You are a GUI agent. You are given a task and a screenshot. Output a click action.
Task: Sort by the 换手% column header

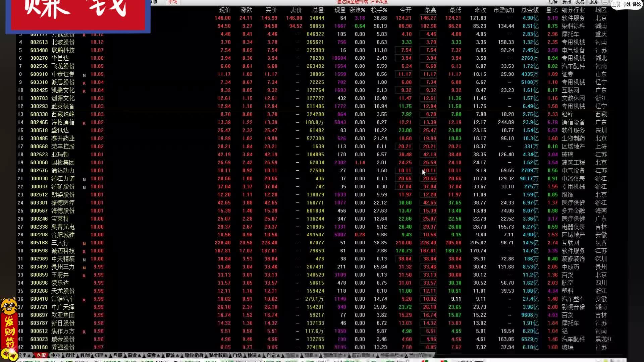pos(379,10)
